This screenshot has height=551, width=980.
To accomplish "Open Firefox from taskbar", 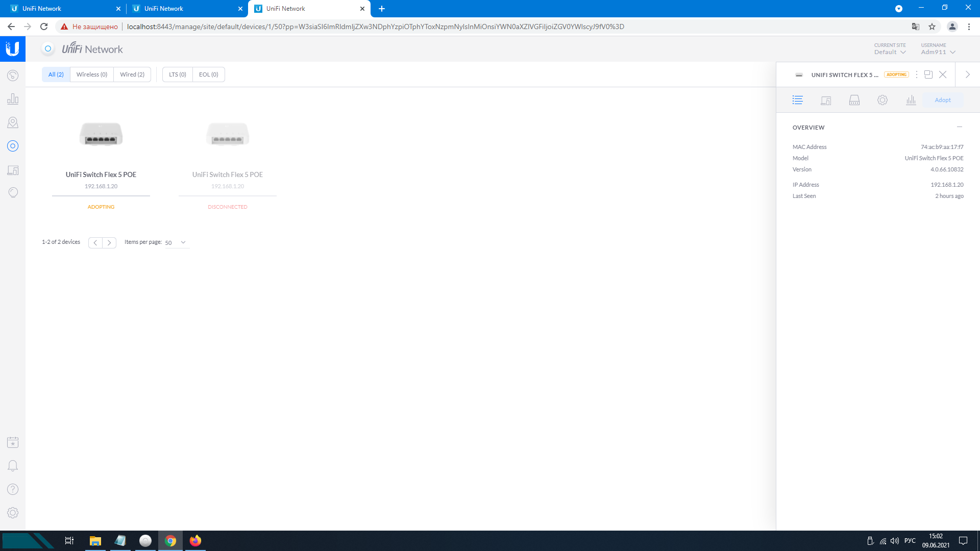I will 195,541.
